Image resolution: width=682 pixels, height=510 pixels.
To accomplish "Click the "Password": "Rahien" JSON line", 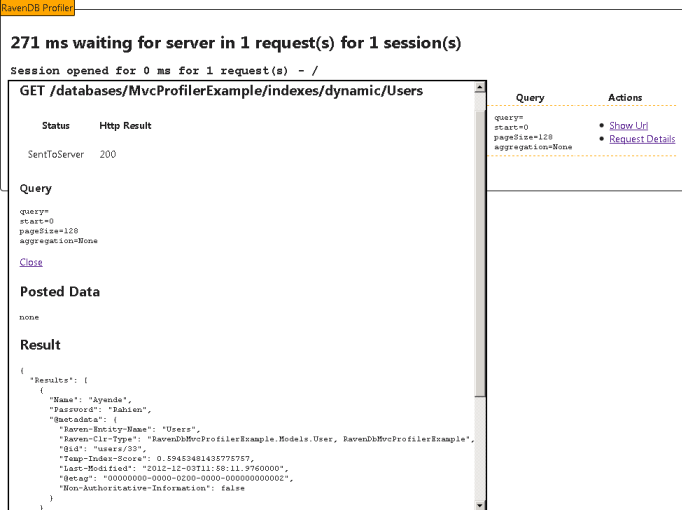I will [100, 410].
